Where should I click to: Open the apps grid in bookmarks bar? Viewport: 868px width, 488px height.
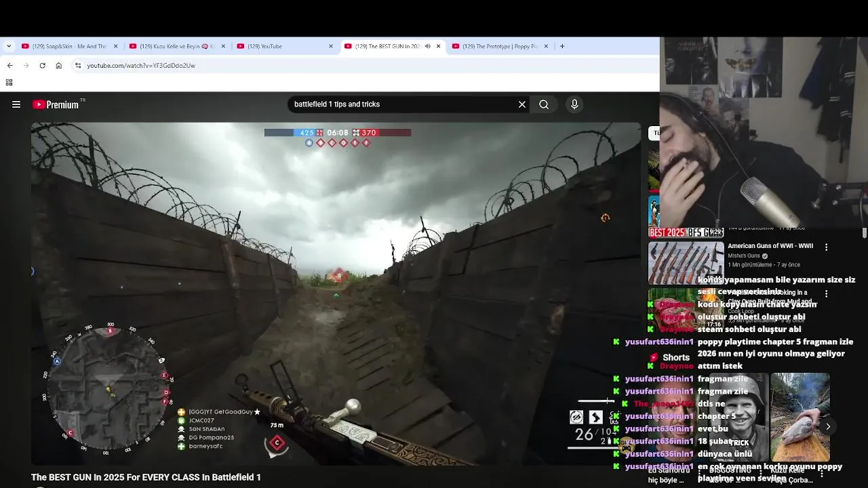pyautogui.click(x=9, y=83)
